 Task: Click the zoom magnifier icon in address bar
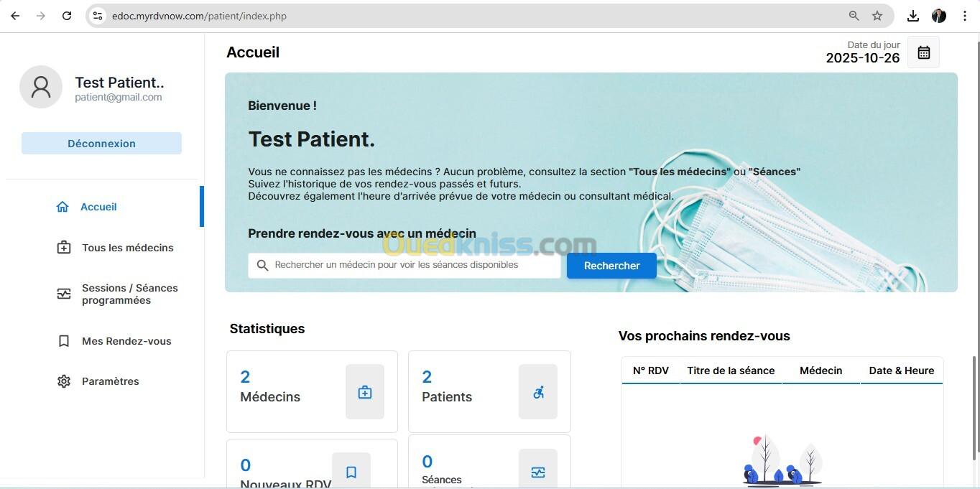coord(854,16)
